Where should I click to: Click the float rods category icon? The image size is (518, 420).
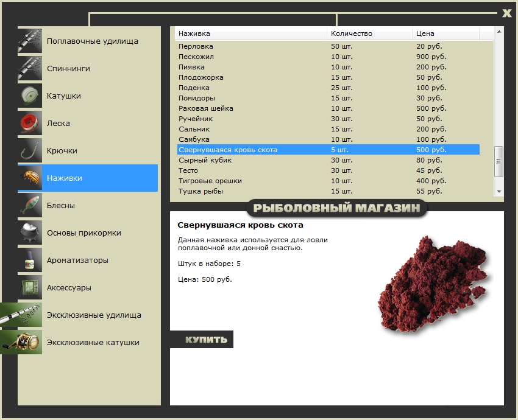(x=30, y=41)
